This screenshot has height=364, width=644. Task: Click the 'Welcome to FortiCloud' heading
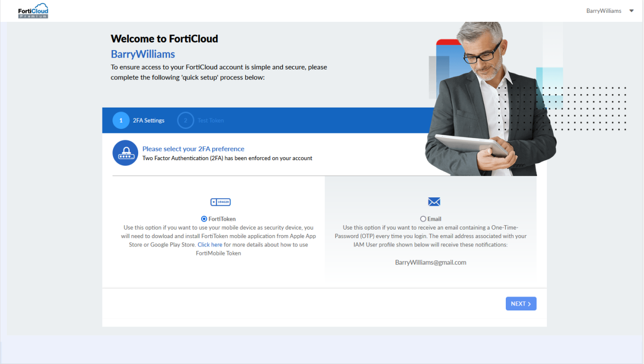(x=164, y=39)
